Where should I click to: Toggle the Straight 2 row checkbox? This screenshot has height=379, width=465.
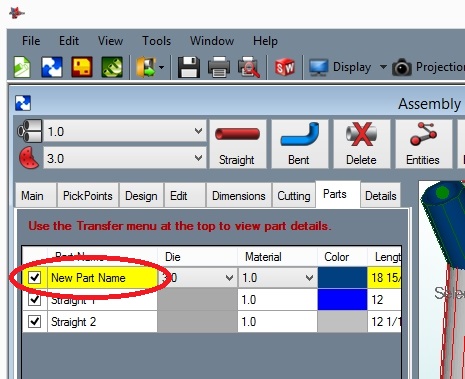(35, 322)
